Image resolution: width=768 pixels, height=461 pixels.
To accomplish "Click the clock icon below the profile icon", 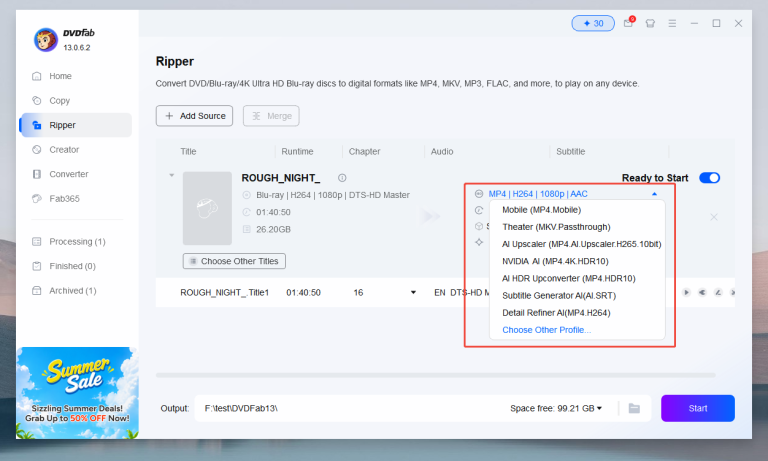I will 479,210.
